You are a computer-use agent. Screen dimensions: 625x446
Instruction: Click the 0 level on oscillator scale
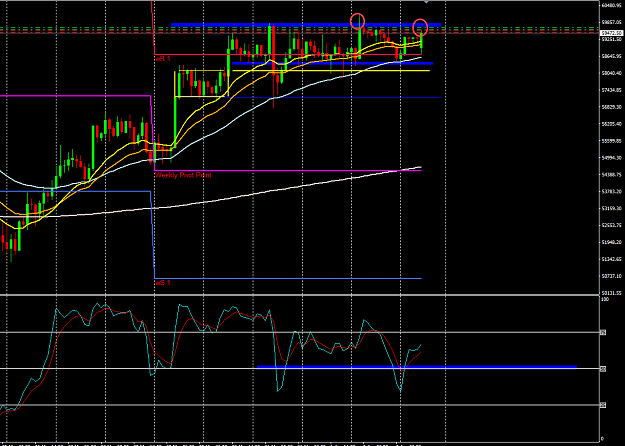click(x=603, y=439)
